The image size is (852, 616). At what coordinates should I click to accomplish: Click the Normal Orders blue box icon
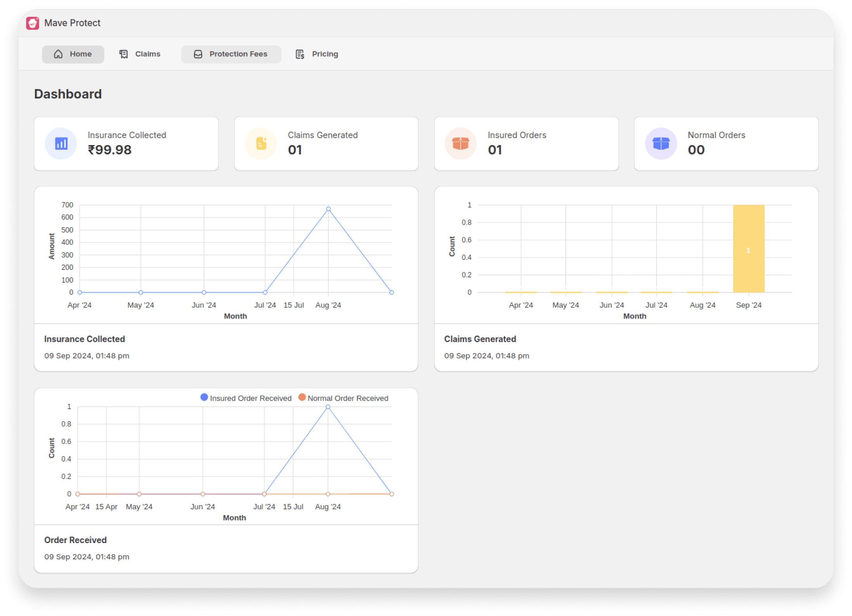(x=661, y=144)
